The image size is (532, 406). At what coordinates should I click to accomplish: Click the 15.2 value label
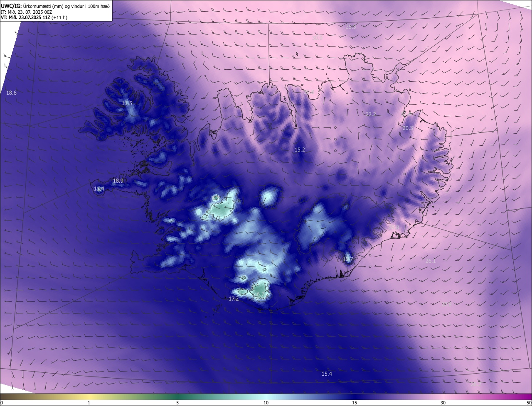coord(300,149)
